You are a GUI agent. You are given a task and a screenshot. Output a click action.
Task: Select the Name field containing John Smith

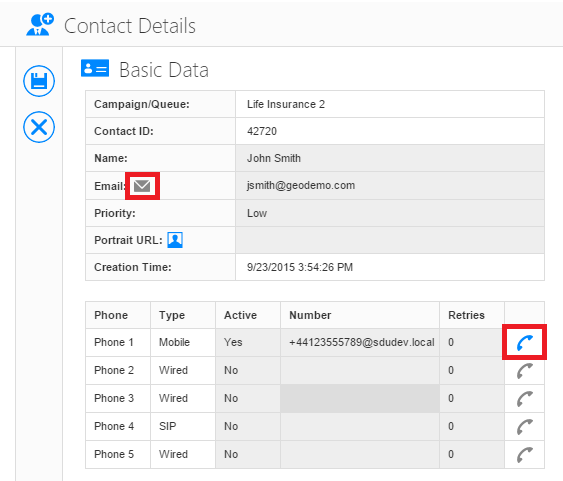390,158
